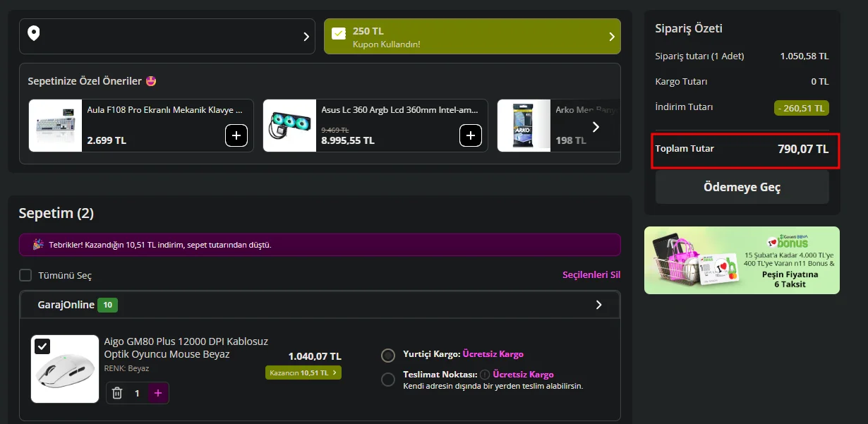Add Aula F108 Pro keyboard with plus icon

236,135
